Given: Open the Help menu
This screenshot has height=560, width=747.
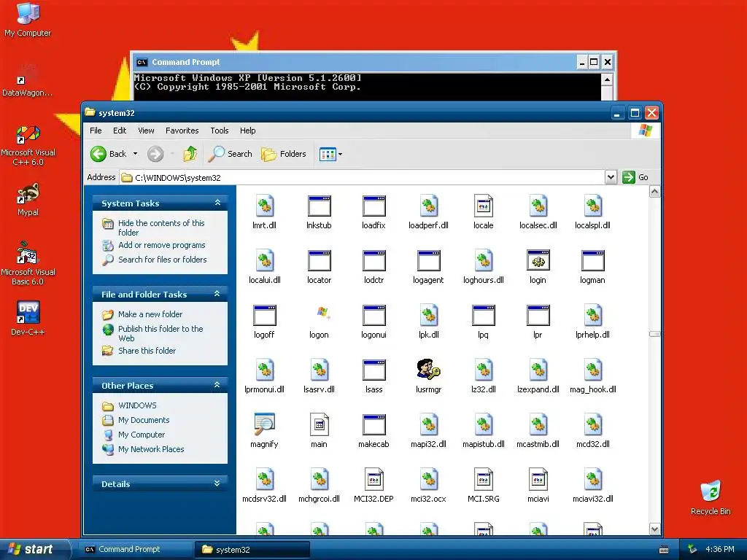Looking at the screenshot, I should (248, 131).
